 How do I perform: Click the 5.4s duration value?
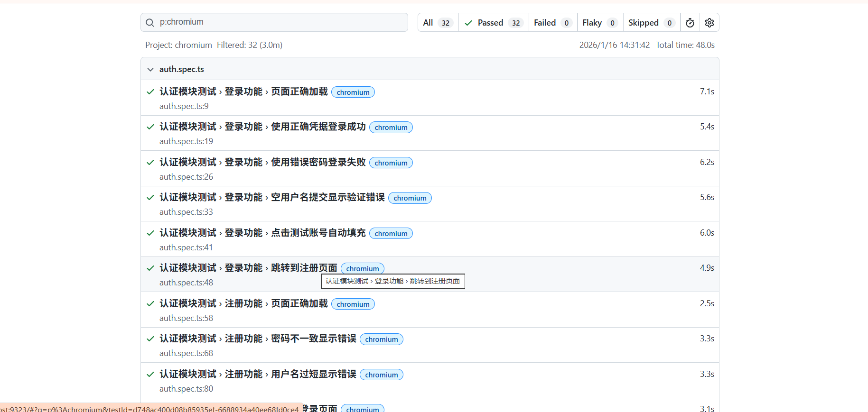tap(707, 127)
